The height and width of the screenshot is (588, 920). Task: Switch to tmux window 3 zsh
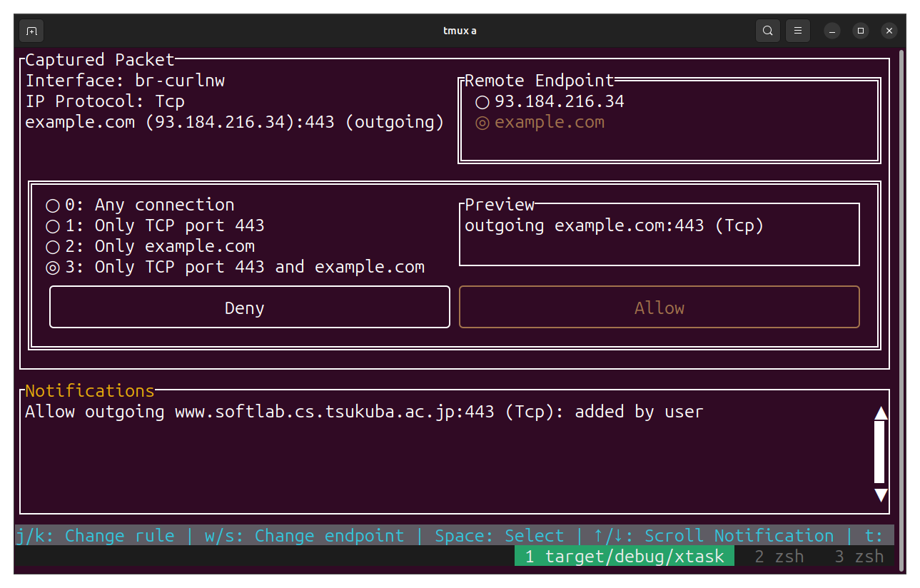point(859,557)
